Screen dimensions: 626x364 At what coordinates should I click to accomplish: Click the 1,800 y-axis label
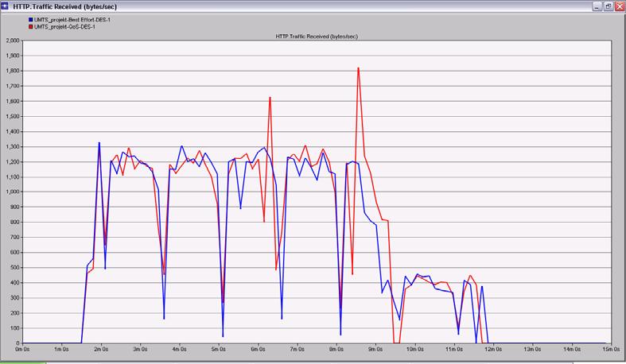click(x=13, y=71)
